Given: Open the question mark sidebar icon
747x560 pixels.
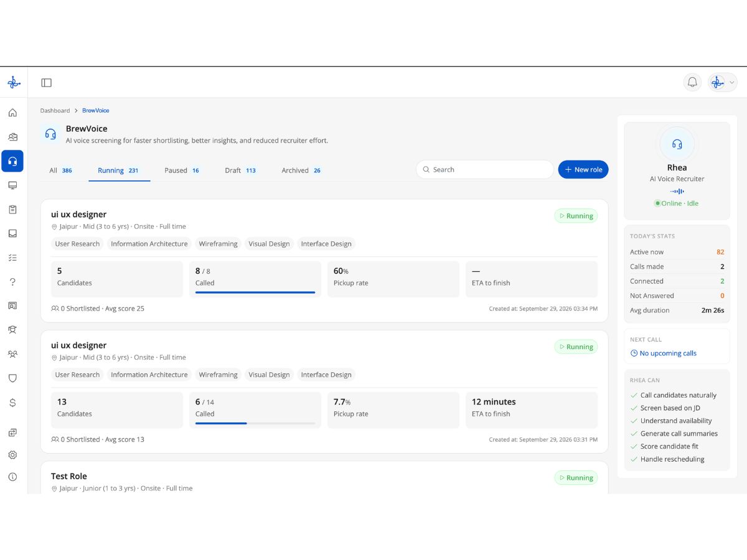Looking at the screenshot, I should tap(12, 282).
